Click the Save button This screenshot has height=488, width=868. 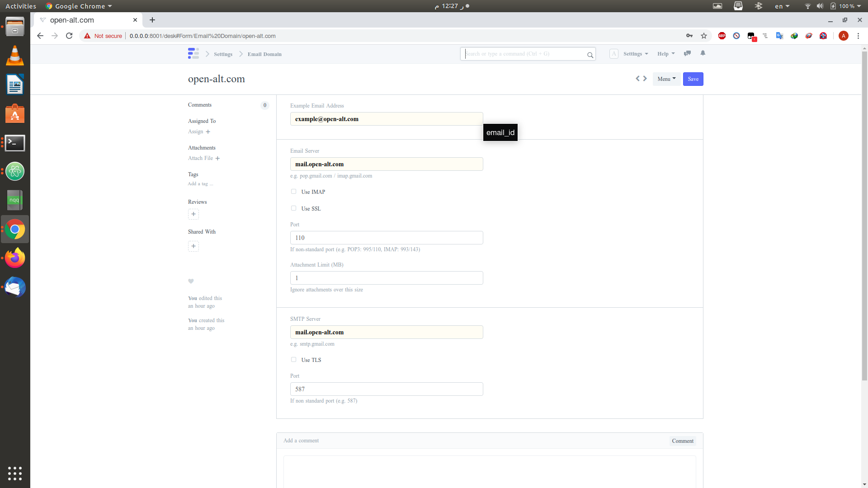pyautogui.click(x=693, y=79)
